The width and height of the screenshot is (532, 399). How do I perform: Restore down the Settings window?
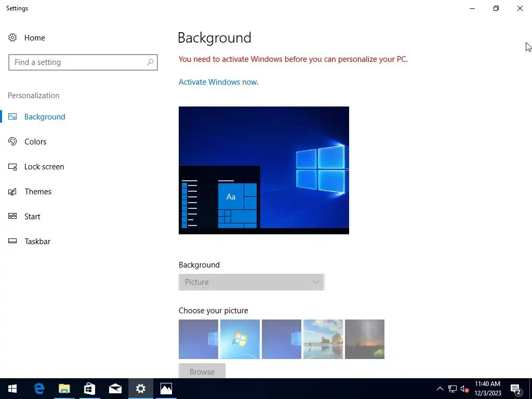[x=496, y=8]
